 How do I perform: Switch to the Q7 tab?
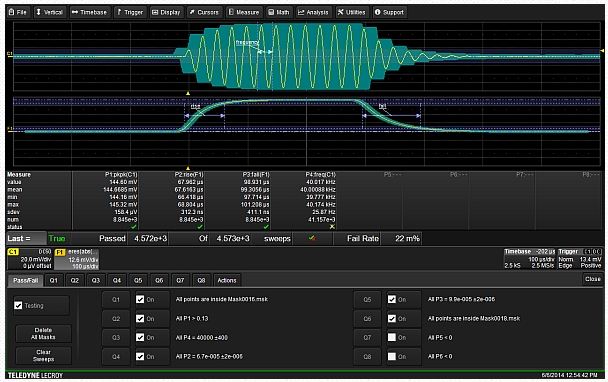coord(180,280)
